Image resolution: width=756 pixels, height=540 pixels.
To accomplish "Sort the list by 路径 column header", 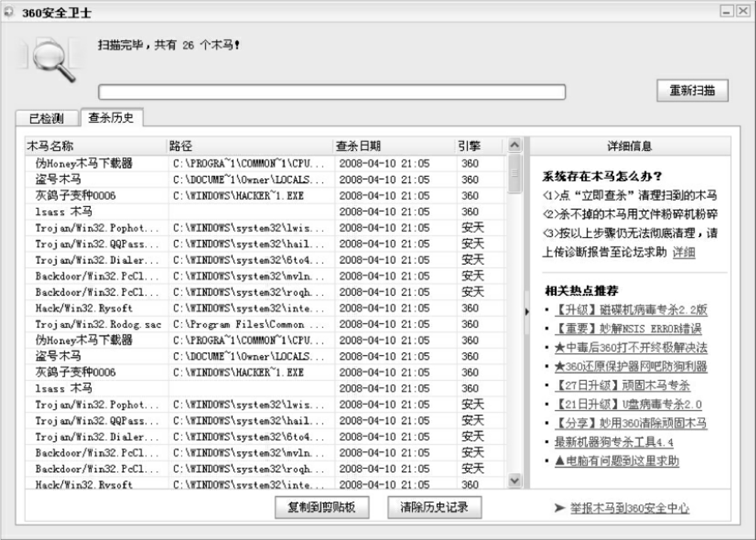I will [250, 146].
